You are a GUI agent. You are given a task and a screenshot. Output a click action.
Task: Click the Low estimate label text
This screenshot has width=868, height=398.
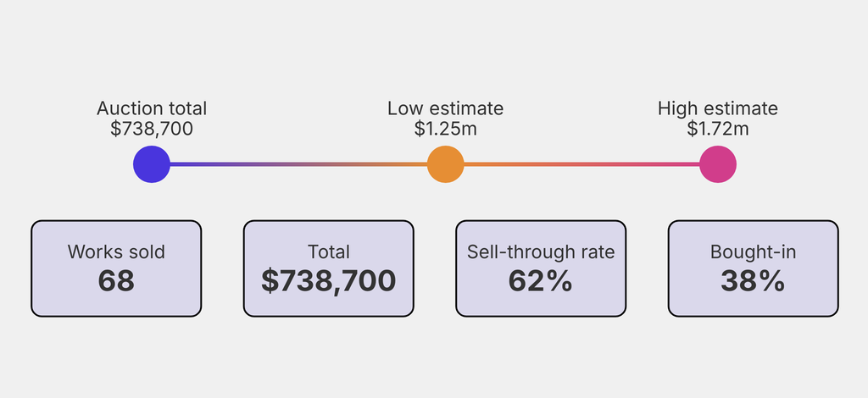[x=445, y=108]
